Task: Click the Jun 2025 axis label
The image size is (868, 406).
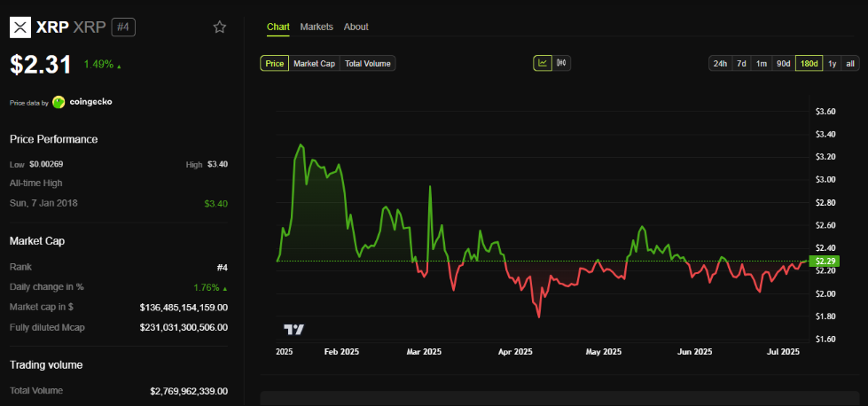Action: click(695, 352)
